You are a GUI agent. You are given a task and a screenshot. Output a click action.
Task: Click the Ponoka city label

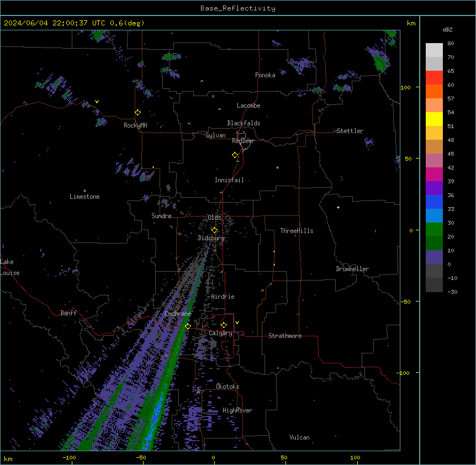coord(265,75)
